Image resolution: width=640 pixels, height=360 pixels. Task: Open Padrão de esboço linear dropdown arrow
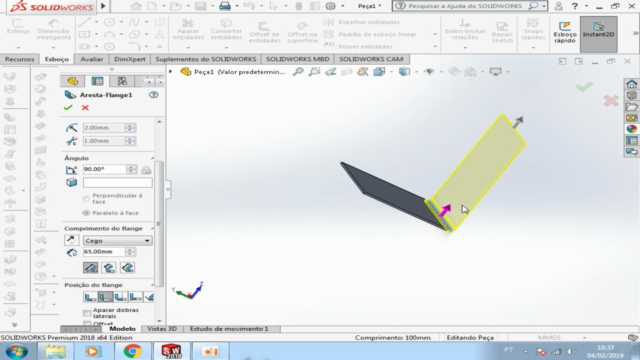[435, 34]
